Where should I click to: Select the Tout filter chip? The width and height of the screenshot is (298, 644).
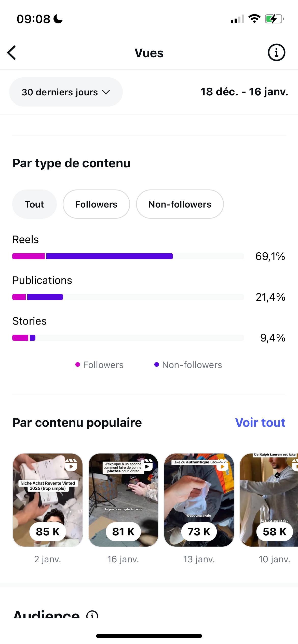click(x=34, y=204)
